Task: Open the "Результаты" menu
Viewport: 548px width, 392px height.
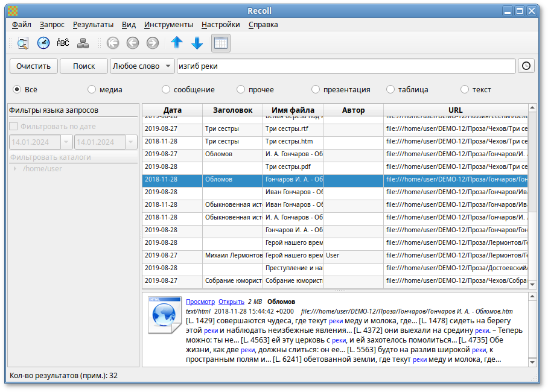Action: [93, 25]
